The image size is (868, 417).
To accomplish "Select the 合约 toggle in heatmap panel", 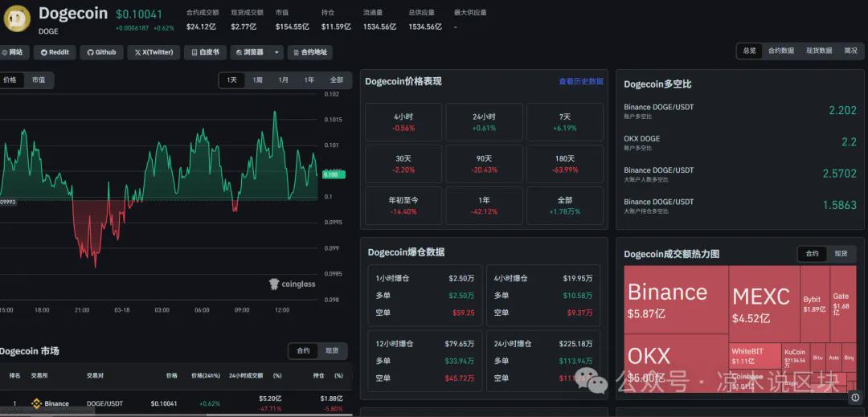I will (812, 254).
